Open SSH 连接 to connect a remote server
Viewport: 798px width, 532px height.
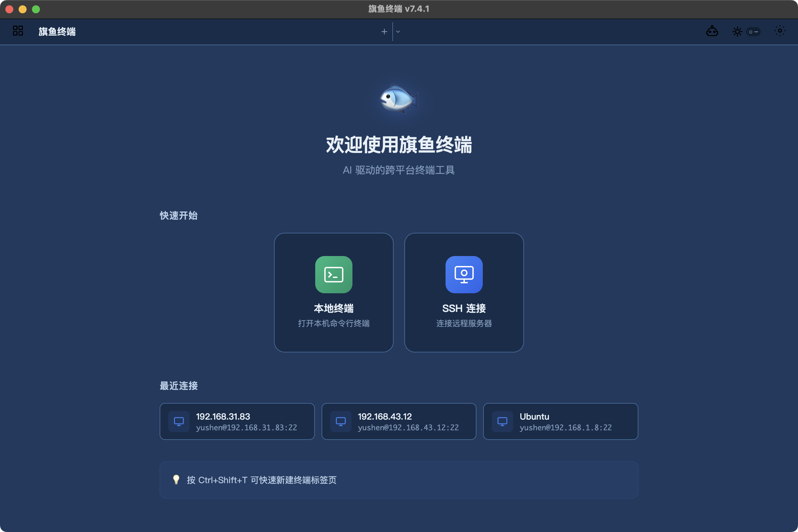coord(464,292)
